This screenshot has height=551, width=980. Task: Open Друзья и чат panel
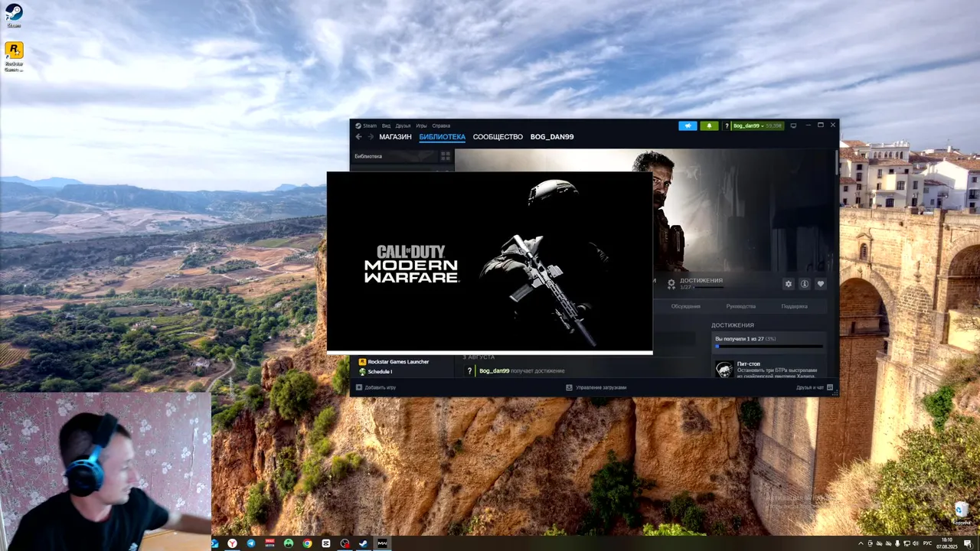tap(814, 387)
